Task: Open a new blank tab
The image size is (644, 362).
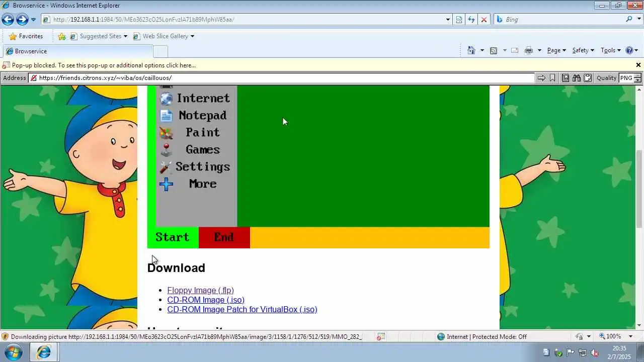Action: [160, 51]
